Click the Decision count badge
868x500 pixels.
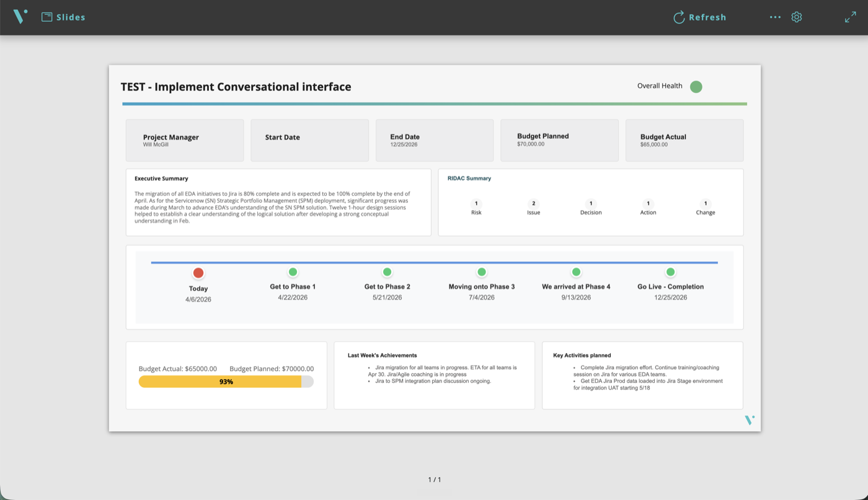(x=591, y=203)
